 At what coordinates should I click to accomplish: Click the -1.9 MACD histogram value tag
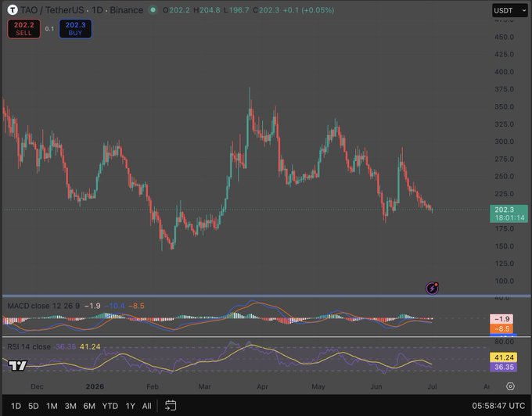pyautogui.click(x=501, y=319)
